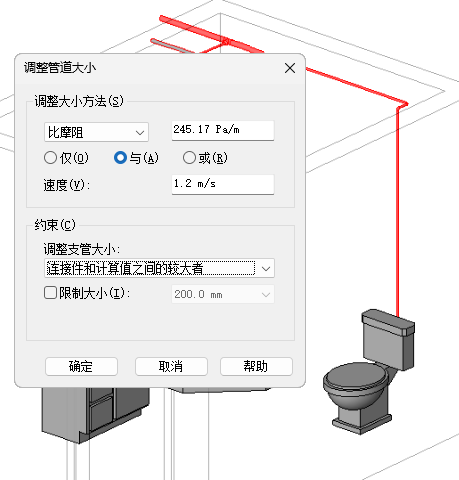Select the toilet fixture in the model
This screenshot has width=459, height=480.
coord(369,372)
